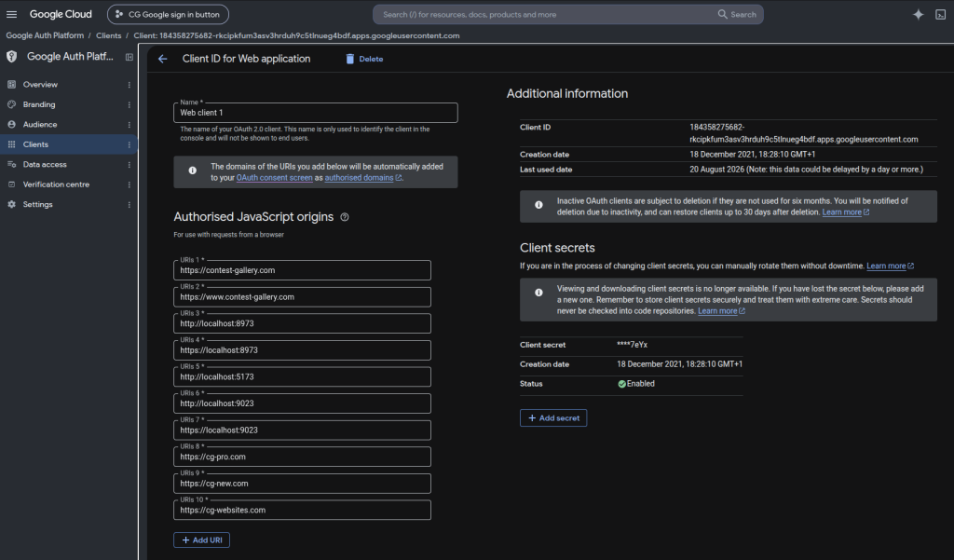Click the search magnifier Search button
954x560 pixels.
(x=737, y=14)
